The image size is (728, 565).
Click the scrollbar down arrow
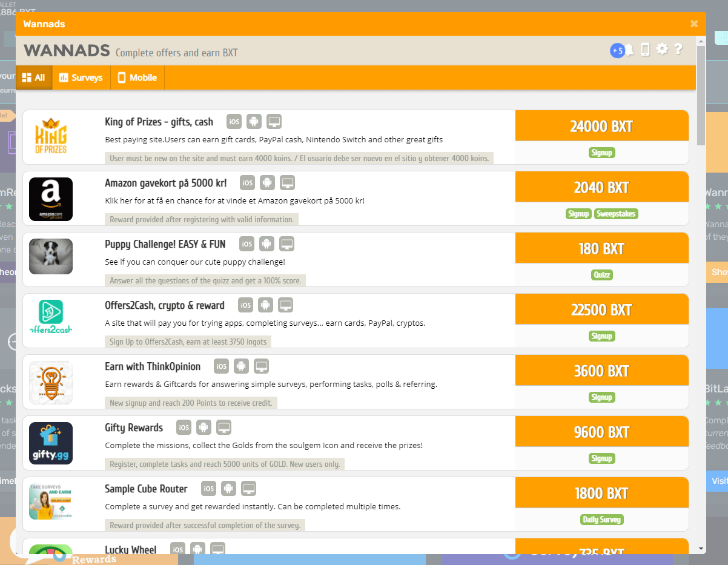[x=701, y=549]
